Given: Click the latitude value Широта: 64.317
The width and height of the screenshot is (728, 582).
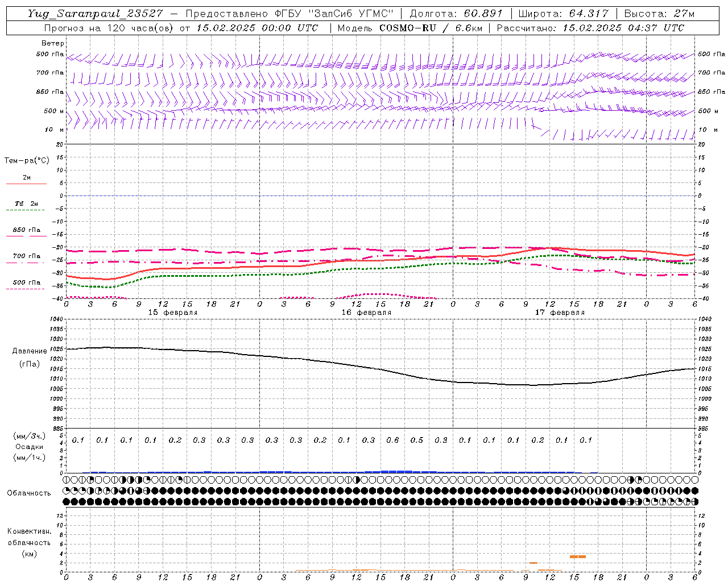Looking at the screenshot, I should tap(563, 14).
